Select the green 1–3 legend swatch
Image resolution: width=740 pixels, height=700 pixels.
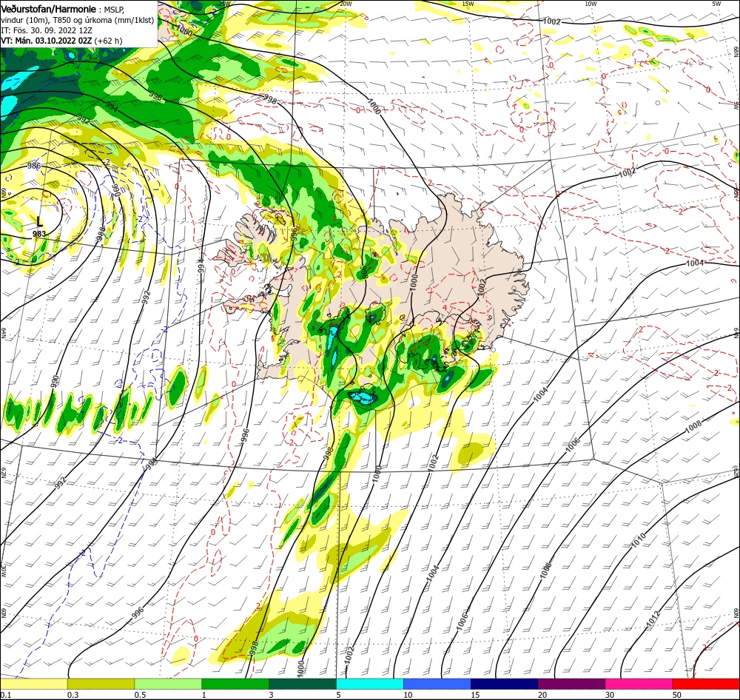pyautogui.click(x=235, y=684)
